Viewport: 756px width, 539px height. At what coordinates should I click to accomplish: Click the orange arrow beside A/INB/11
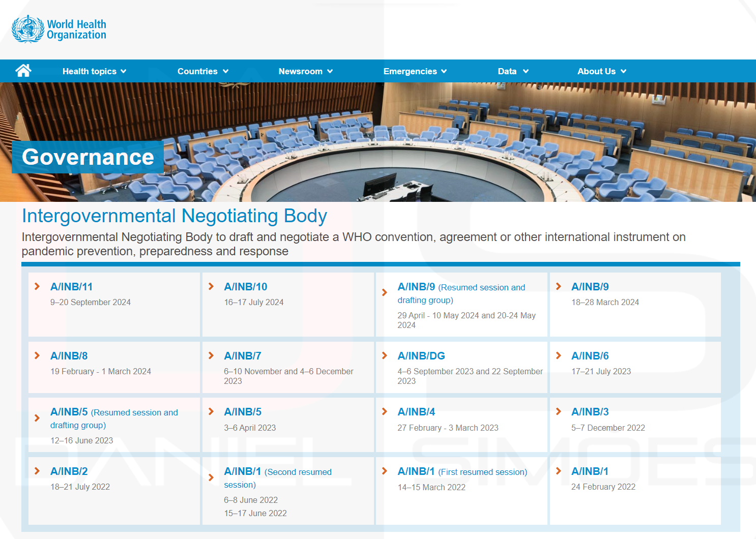[x=37, y=286]
